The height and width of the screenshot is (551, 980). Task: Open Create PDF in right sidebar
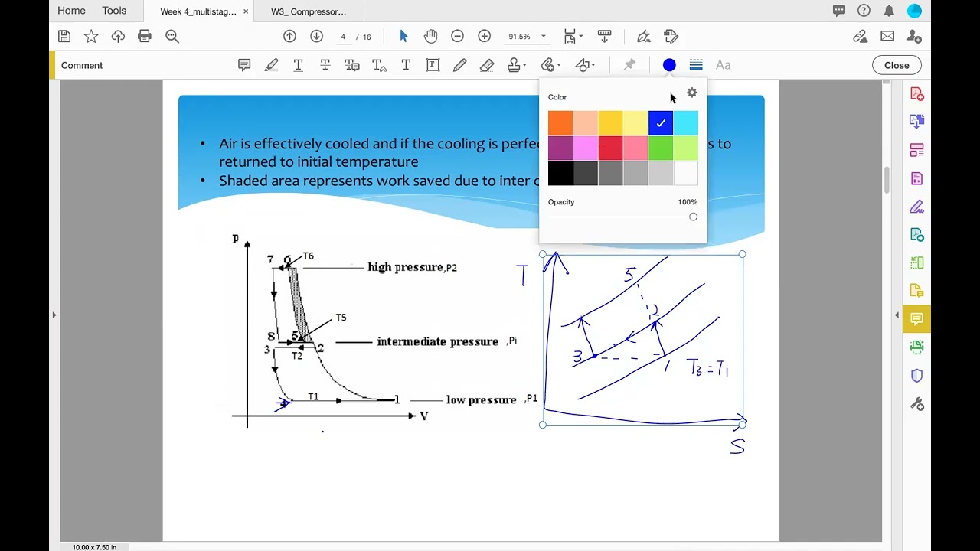pyautogui.click(x=916, y=94)
